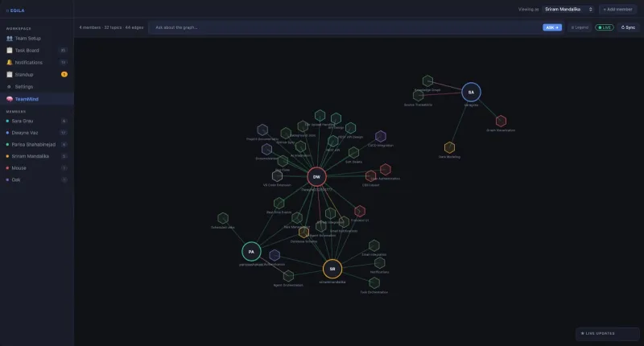
Task: Click the Project Documentation topic hexagon
Action: click(x=262, y=130)
